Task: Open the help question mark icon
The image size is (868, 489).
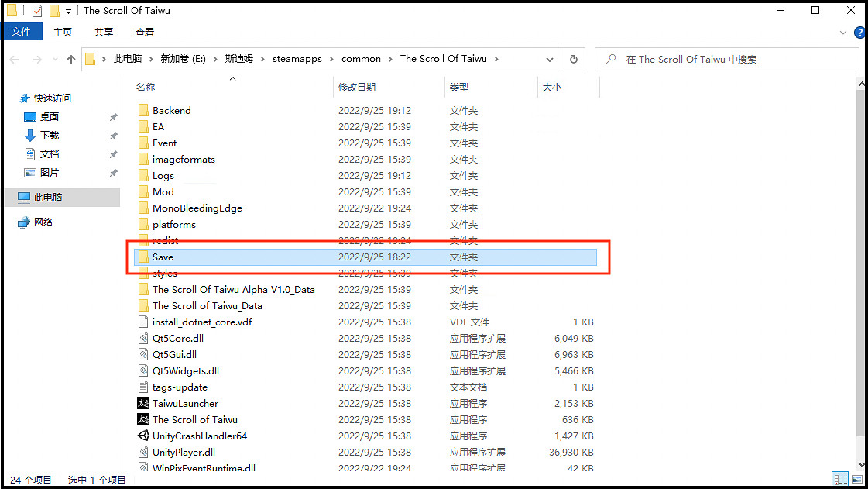Action: (x=859, y=33)
